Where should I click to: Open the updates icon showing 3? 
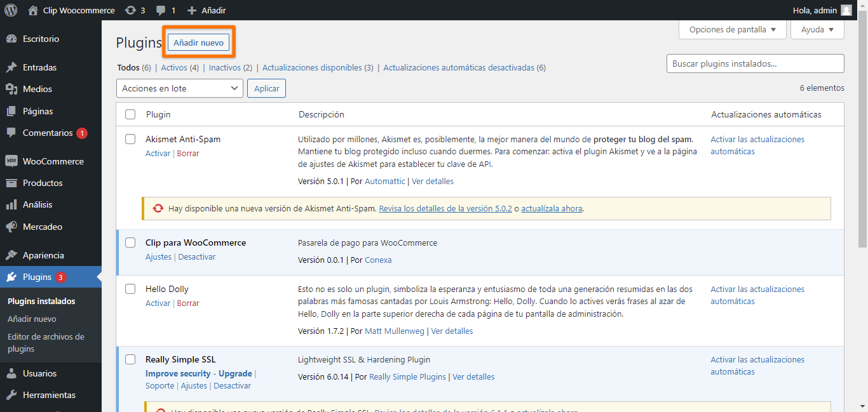131,10
